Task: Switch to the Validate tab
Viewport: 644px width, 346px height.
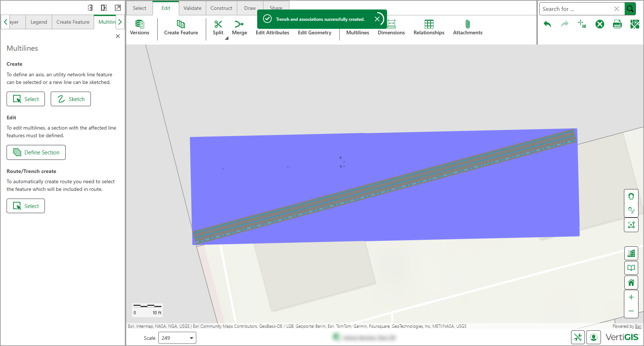Action: [192, 8]
